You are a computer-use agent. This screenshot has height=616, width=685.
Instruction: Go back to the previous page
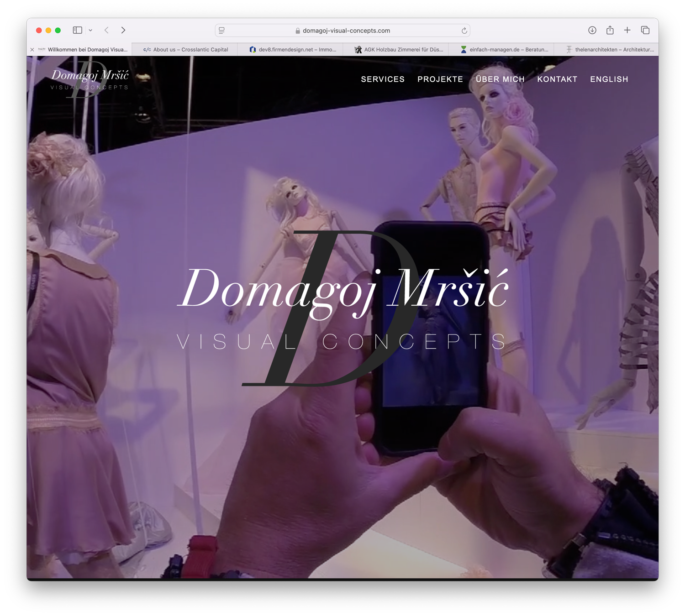pyautogui.click(x=106, y=30)
